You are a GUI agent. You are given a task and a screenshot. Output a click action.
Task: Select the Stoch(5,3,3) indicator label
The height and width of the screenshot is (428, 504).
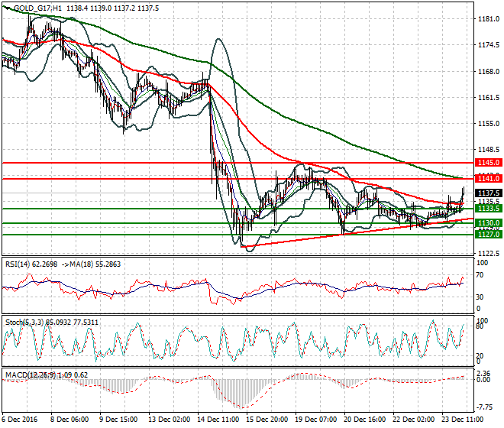tap(24, 322)
